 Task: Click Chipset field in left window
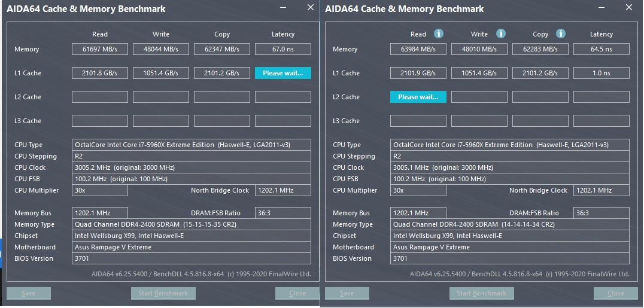coord(192,236)
